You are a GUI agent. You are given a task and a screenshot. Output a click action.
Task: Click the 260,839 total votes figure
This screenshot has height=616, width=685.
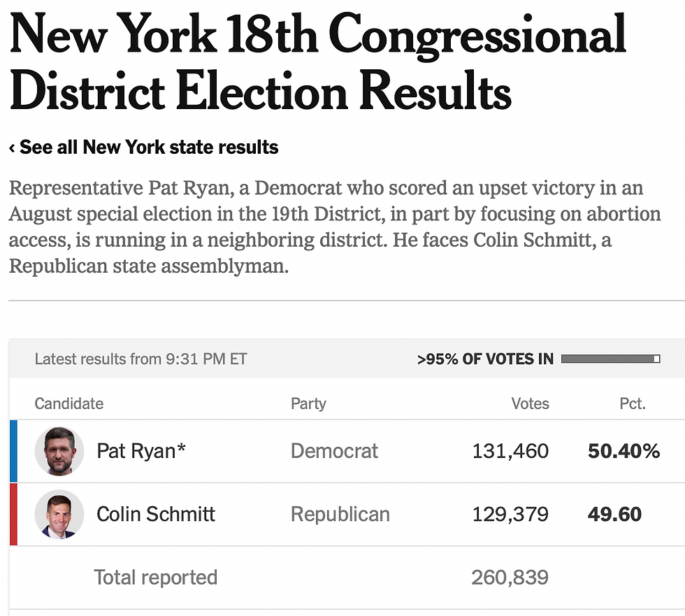click(510, 578)
